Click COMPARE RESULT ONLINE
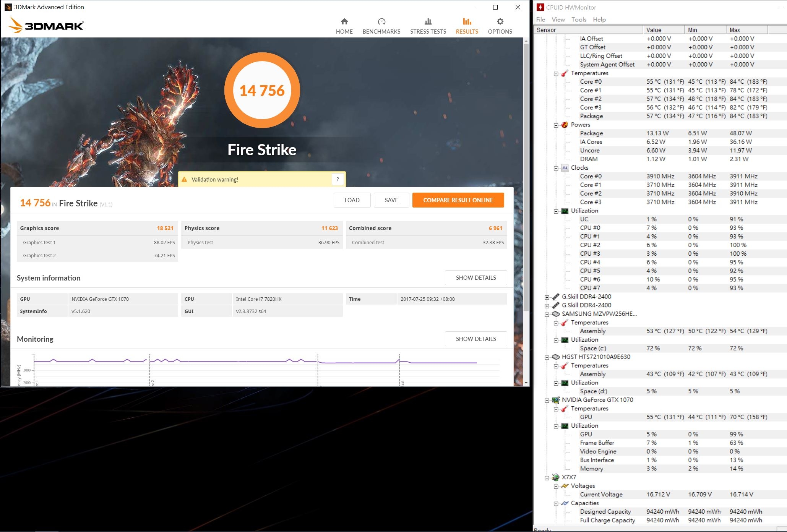 tap(458, 200)
